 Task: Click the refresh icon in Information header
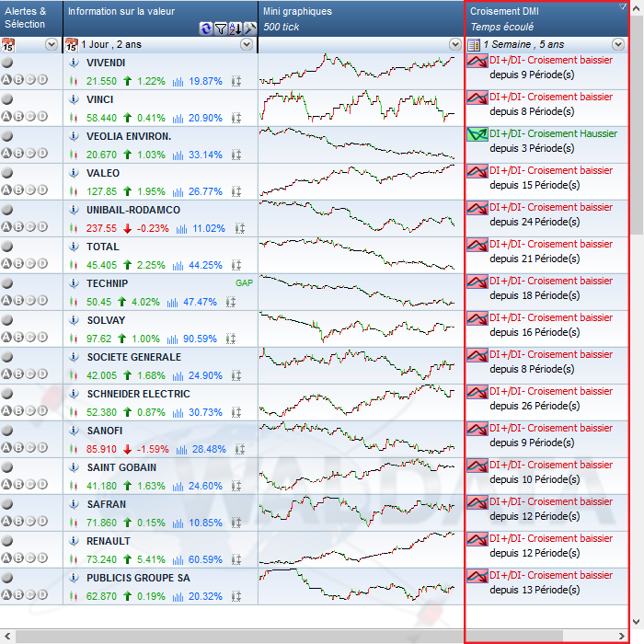[206, 29]
